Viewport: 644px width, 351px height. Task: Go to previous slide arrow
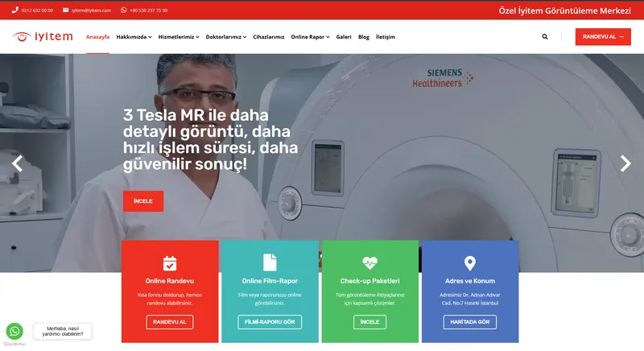(x=17, y=163)
